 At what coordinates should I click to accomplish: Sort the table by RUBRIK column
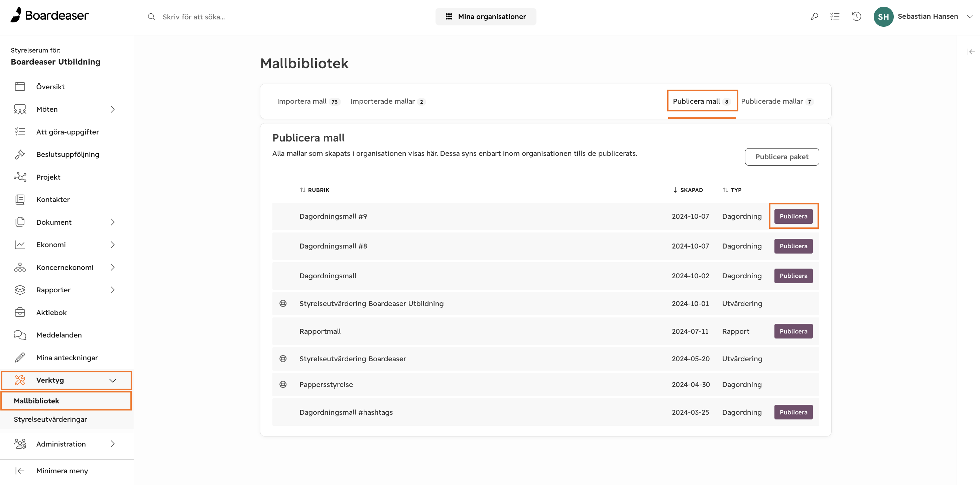coord(315,190)
